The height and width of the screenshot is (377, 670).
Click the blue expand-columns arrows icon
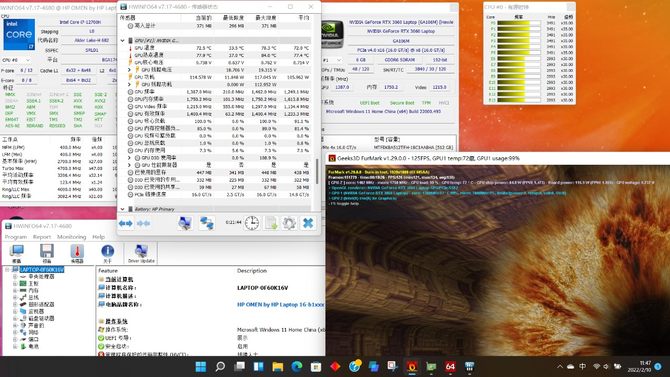click(x=126, y=223)
